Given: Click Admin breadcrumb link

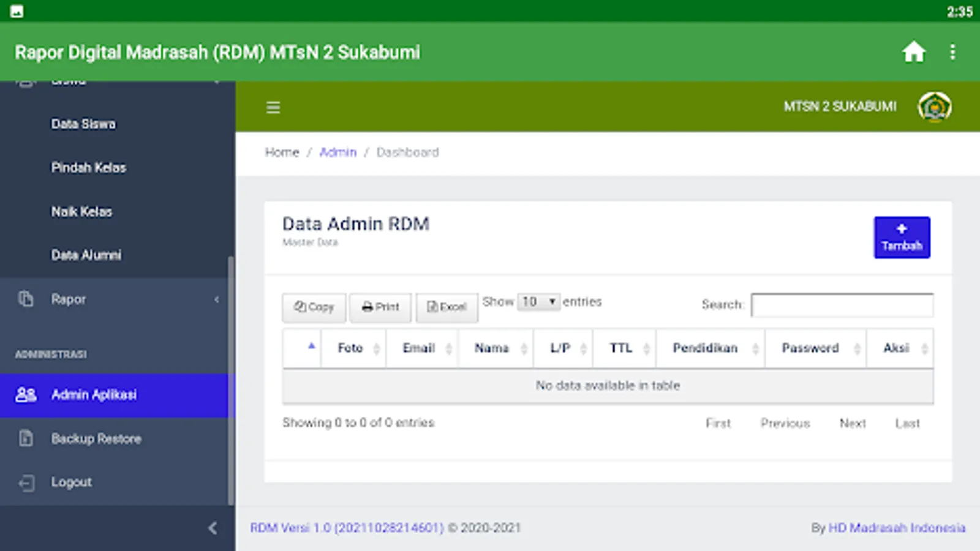Looking at the screenshot, I should point(337,152).
